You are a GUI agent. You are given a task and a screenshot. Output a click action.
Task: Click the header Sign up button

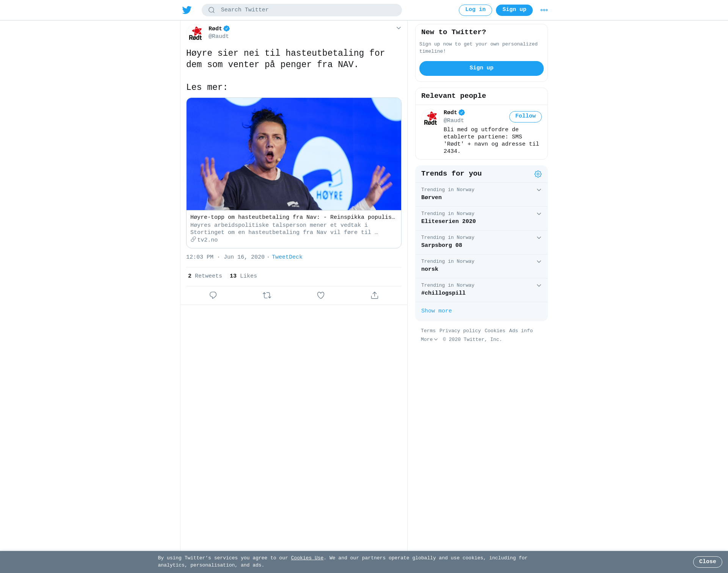(514, 10)
